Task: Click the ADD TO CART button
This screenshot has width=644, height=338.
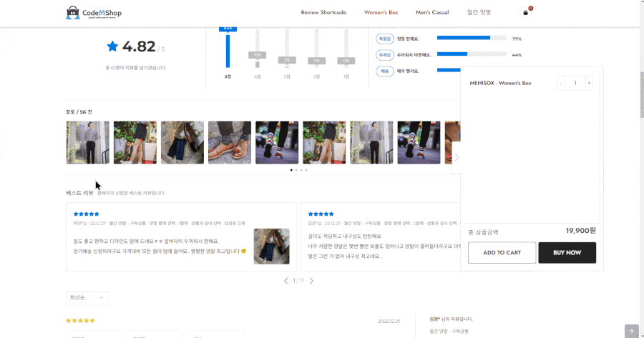Action: click(502, 252)
